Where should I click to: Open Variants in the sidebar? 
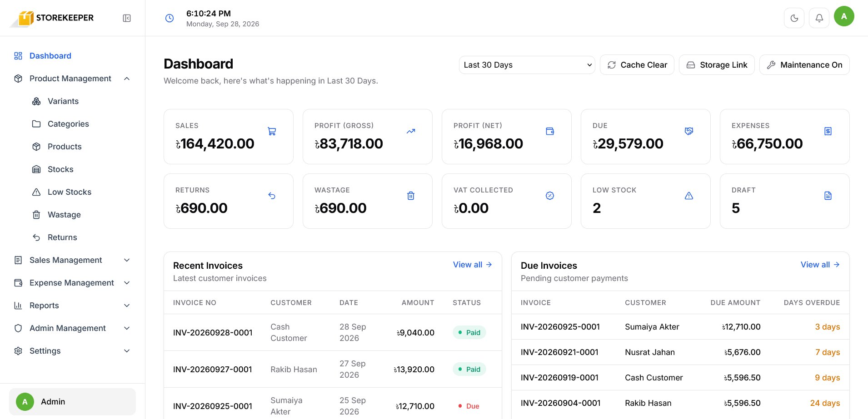tap(82, 101)
